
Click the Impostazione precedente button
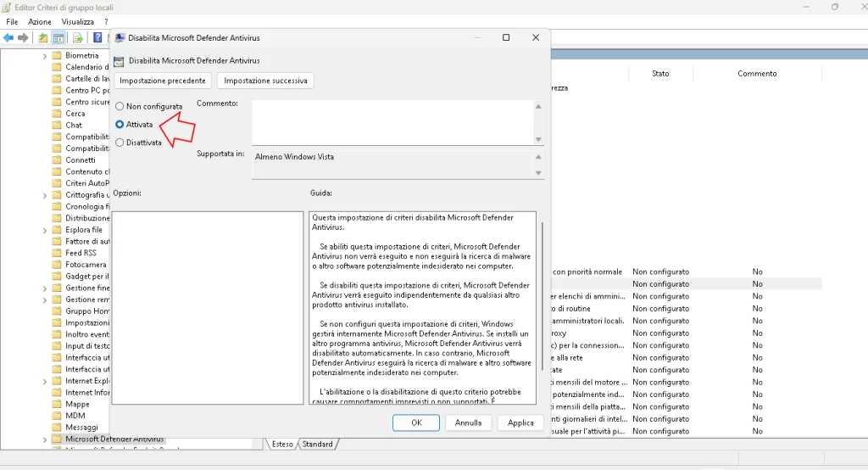click(x=163, y=81)
